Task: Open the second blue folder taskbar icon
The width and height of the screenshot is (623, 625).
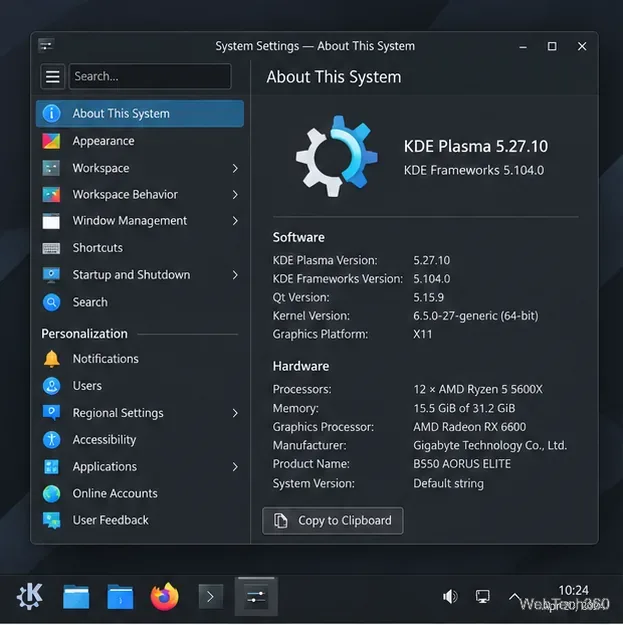Action: point(120,597)
